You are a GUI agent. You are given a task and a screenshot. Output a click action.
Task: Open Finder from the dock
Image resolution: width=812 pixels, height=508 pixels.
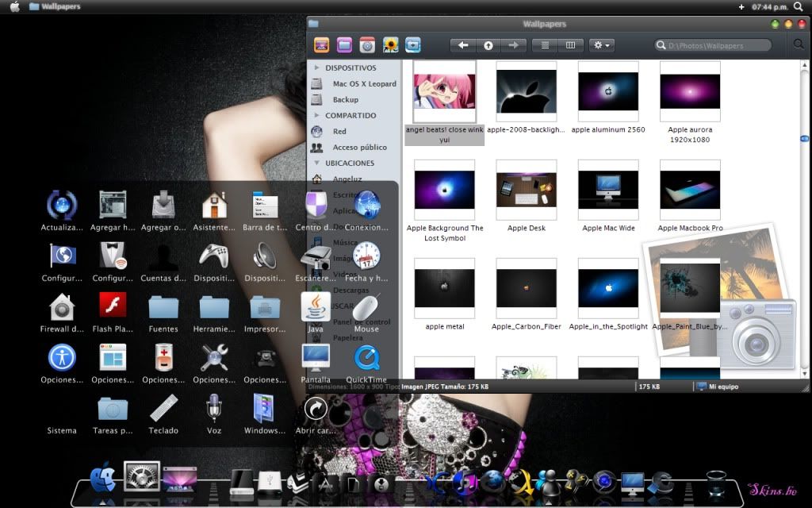[102, 477]
